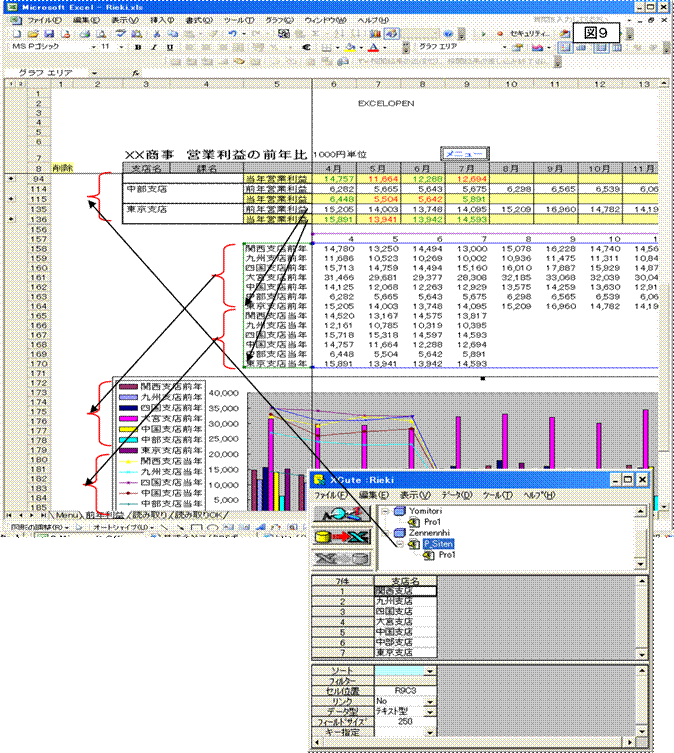Screen dimensions: 674x753
Task: Open the グラフ(C) menu in Excel
Action: click(x=279, y=20)
